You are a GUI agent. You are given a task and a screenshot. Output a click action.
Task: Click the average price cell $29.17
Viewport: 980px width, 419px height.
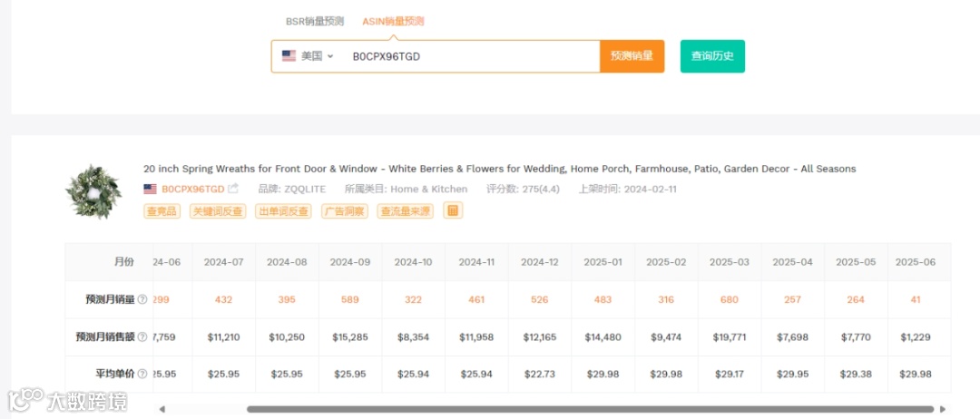[730, 374]
